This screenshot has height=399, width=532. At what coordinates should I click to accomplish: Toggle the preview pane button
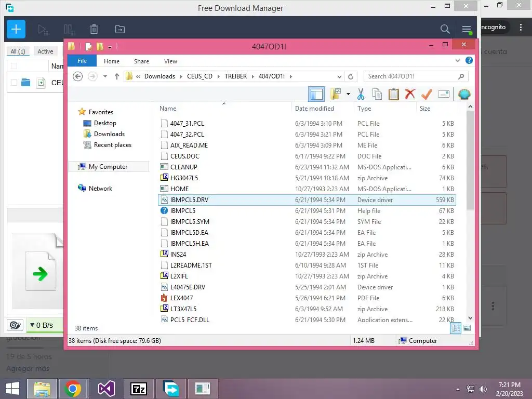(316, 95)
